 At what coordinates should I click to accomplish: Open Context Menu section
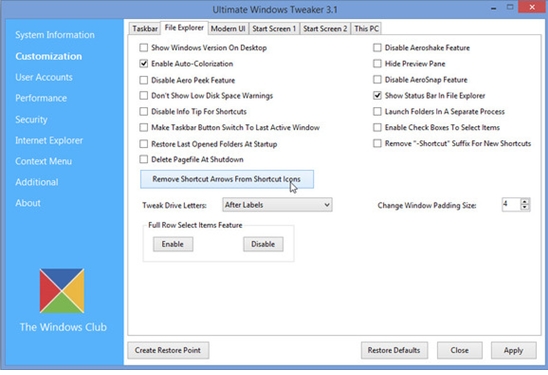tap(44, 161)
